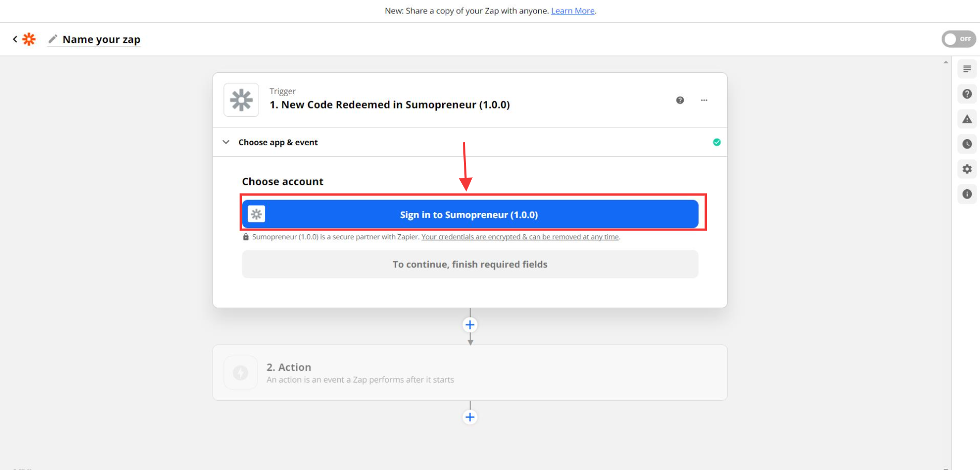Screen dimensions: 980x470
Task: Click app icon inside sign-in button
Action: click(257, 214)
